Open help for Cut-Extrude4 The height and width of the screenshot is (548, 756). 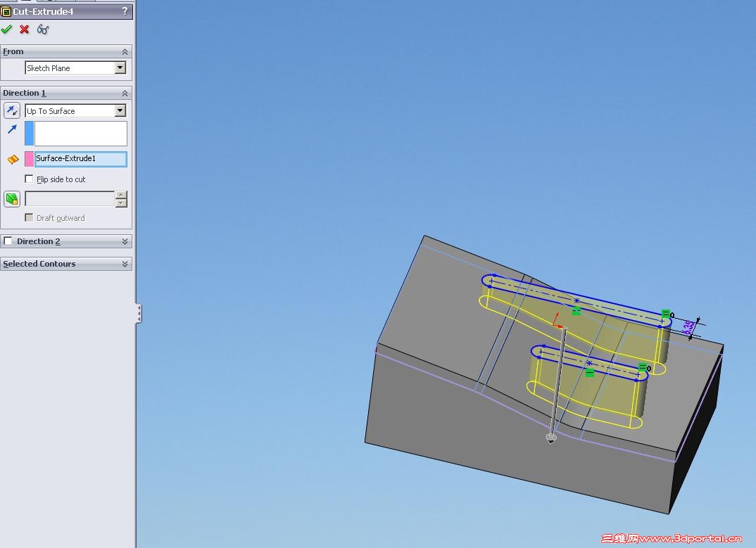pos(125,11)
